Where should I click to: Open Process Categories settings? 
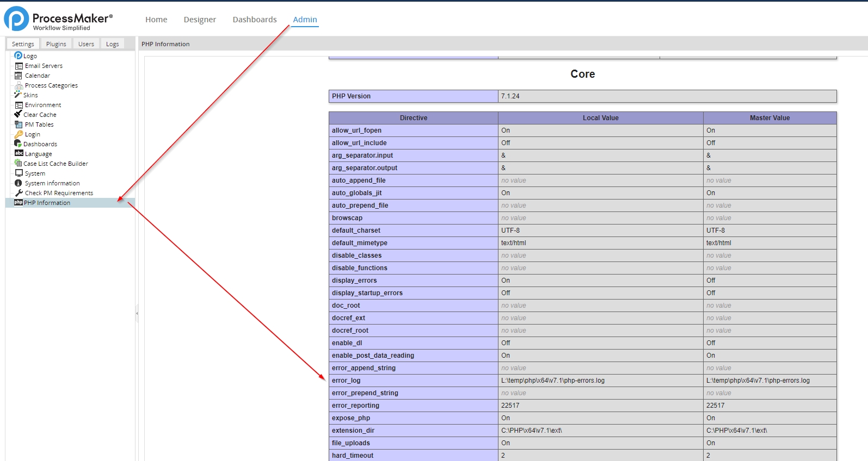pyautogui.click(x=51, y=85)
